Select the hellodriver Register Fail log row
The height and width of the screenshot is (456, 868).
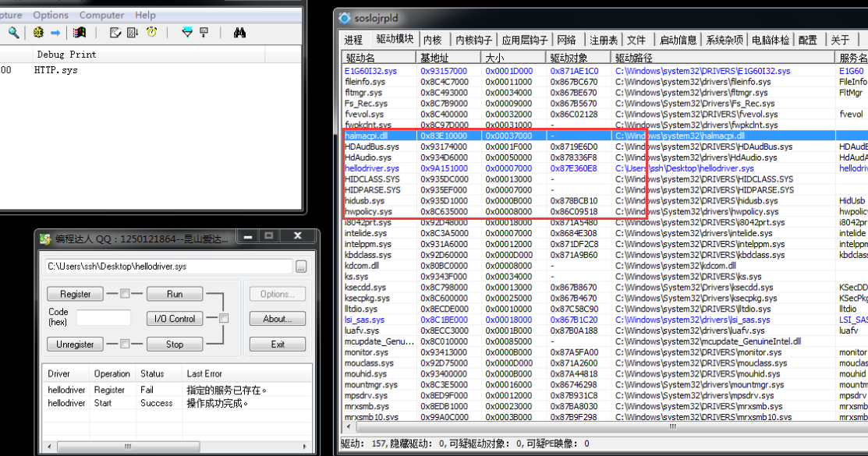pos(177,390)
